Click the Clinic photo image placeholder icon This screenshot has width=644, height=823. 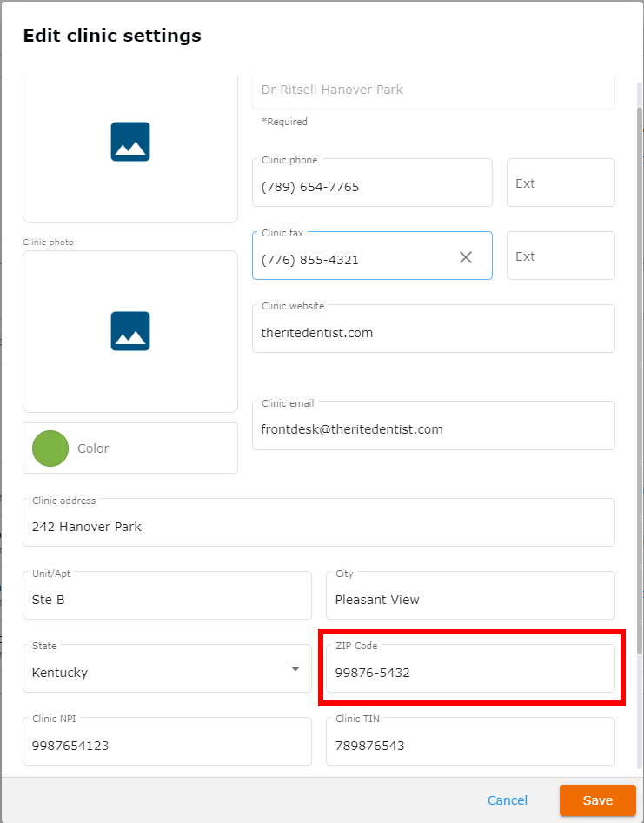click(130, 331)
